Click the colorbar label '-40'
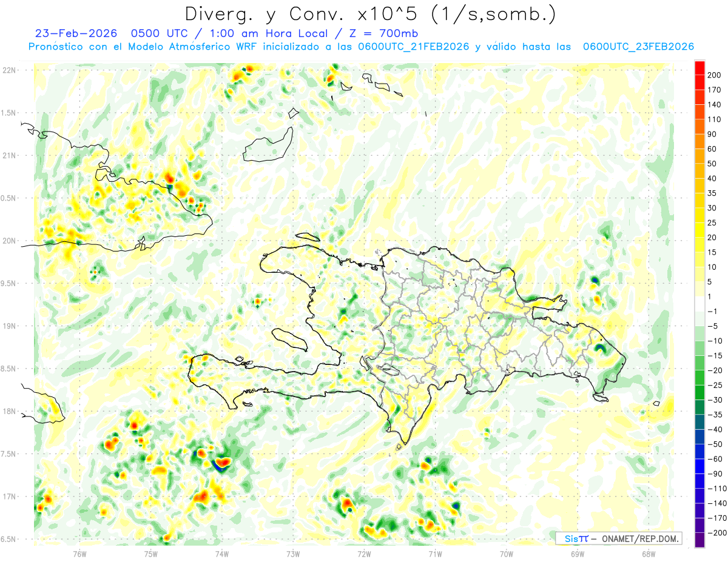The width and height of the screenshot is (728, 562). [x=716, y=430]
